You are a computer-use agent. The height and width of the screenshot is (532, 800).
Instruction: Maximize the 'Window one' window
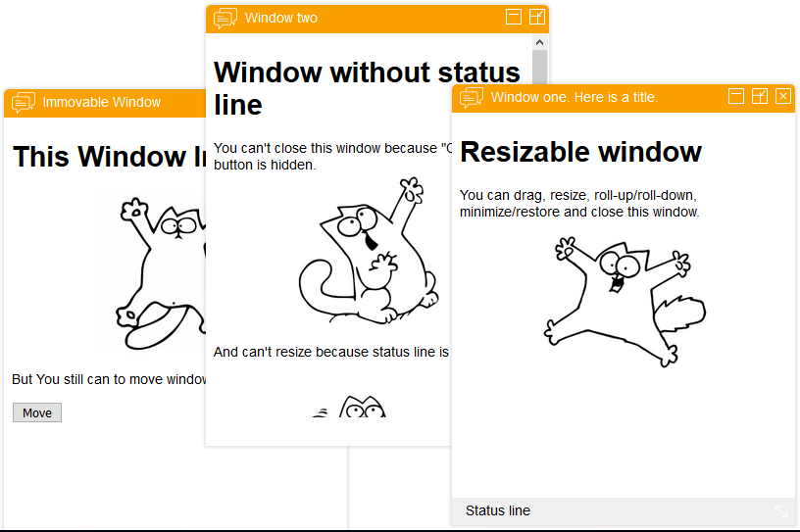tap(760, 95)
